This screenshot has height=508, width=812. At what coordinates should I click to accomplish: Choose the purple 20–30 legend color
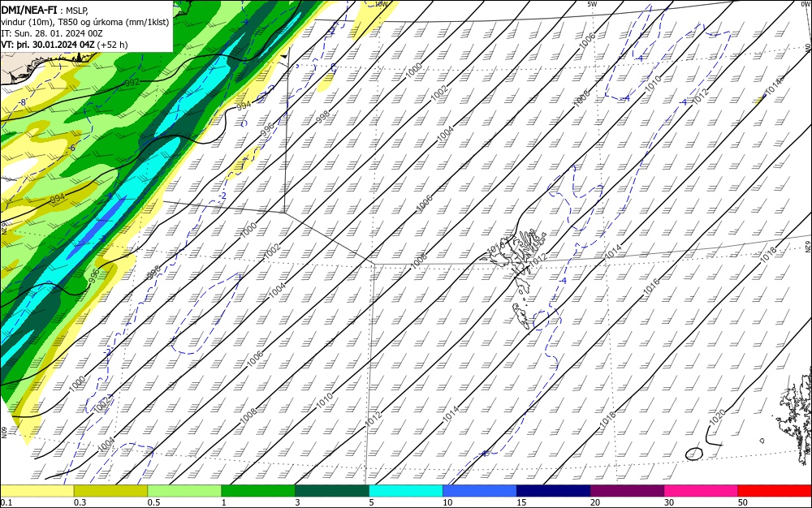tap(627, 491)
